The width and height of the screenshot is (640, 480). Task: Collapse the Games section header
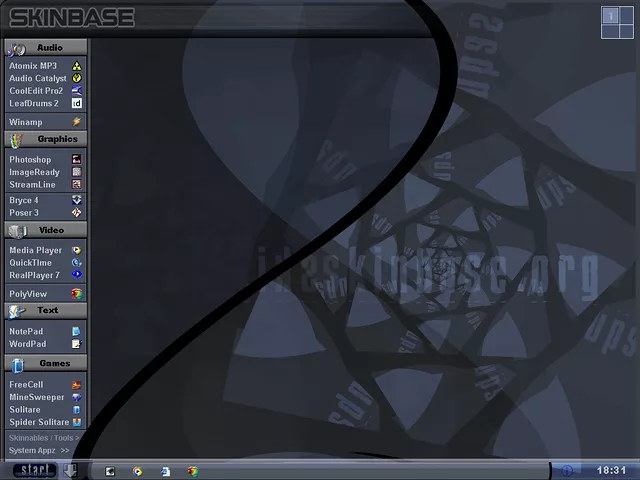[46, 363]
